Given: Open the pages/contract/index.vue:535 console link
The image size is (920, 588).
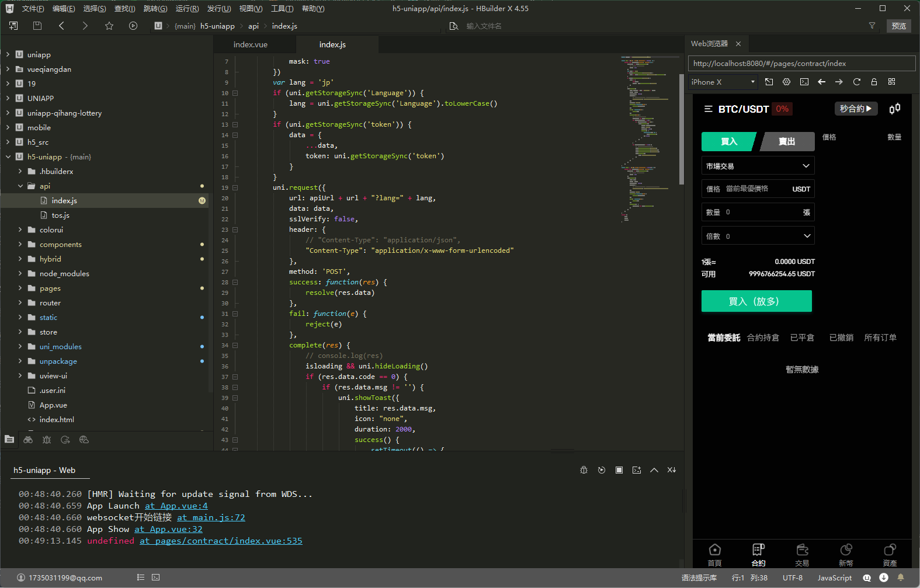Looking at the screenshot, I should point(221,541).
